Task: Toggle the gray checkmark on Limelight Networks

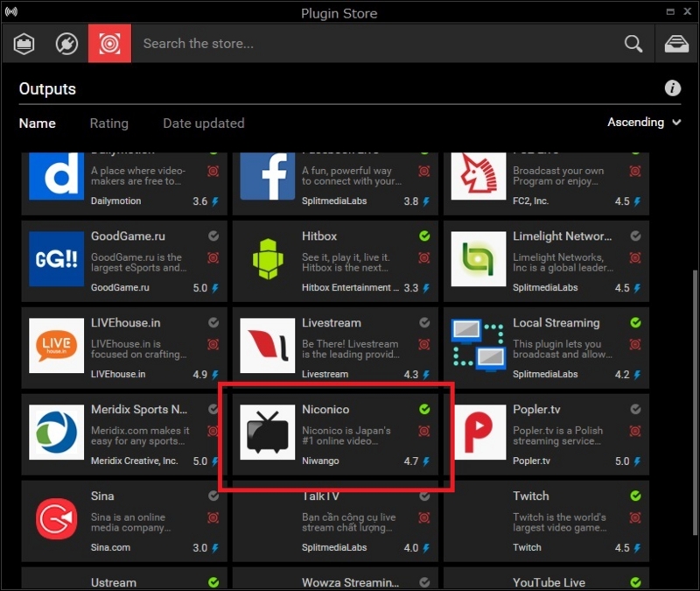Action: click(636, 236)
